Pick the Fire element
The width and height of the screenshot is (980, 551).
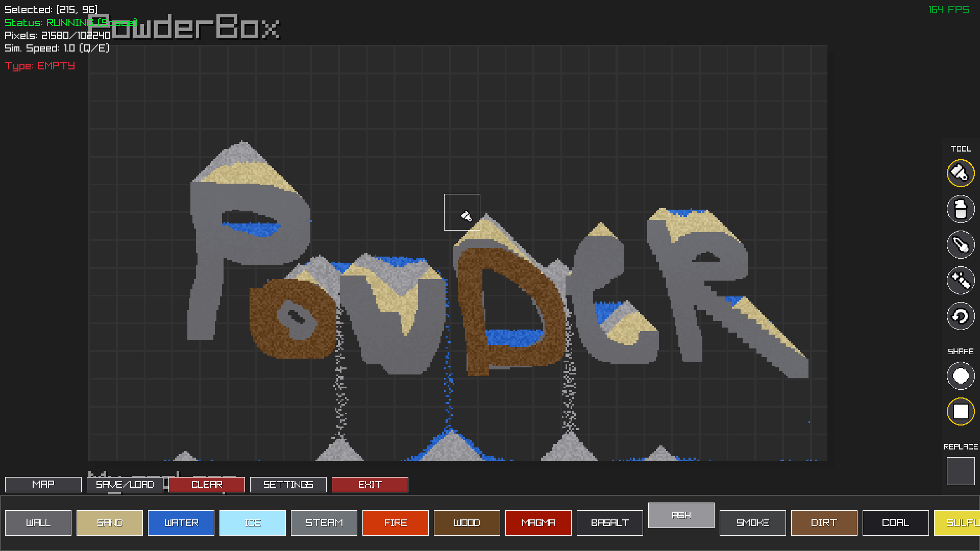pos(396,522)
